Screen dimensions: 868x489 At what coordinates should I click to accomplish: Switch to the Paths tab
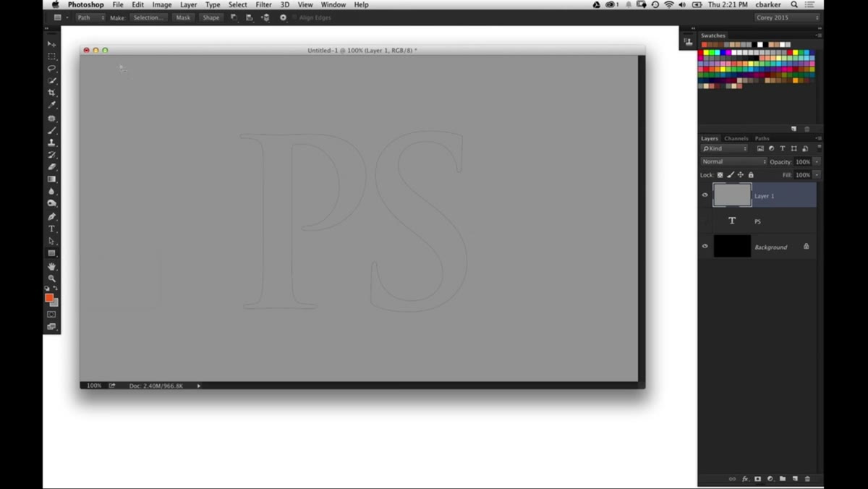762,138
